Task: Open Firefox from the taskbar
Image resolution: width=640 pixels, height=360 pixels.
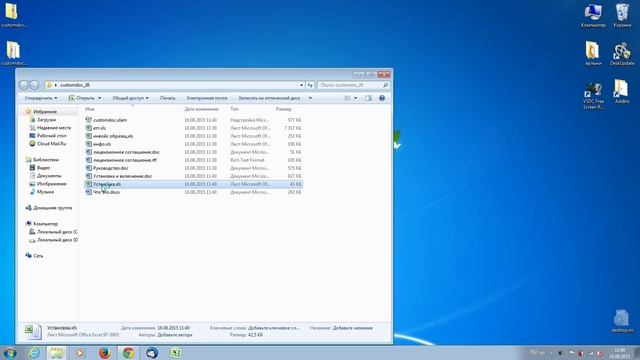Action: [104, 353]
